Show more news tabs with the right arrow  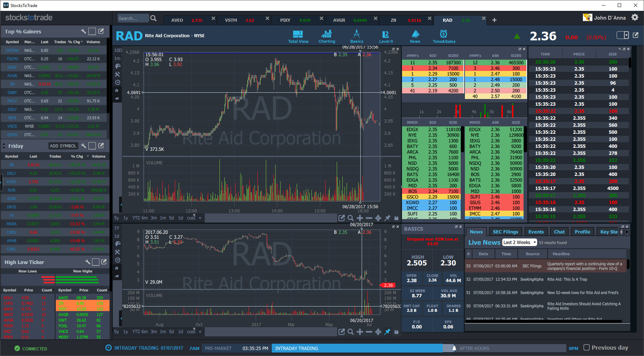627,232
